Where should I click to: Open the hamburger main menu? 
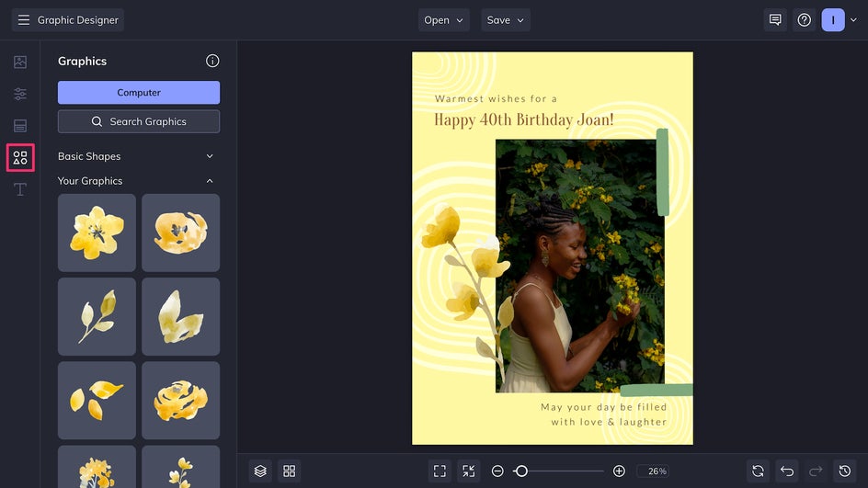coord(23,20)
